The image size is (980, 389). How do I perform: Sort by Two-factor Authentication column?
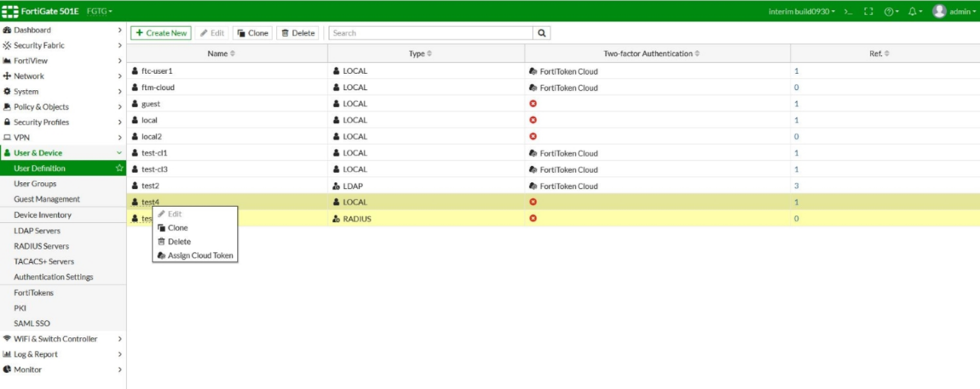(x=651, y=54)
